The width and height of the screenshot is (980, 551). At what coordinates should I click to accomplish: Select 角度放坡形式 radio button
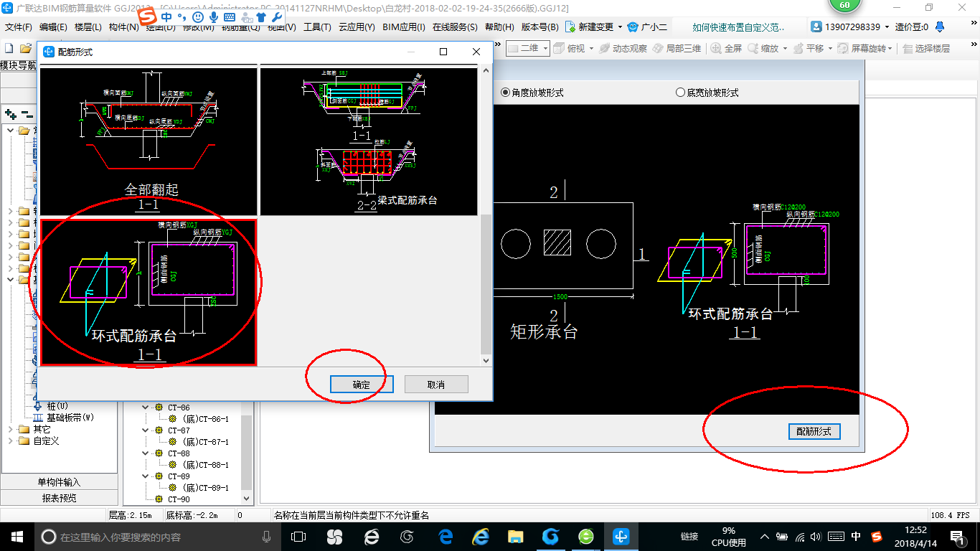pos(505,93)
